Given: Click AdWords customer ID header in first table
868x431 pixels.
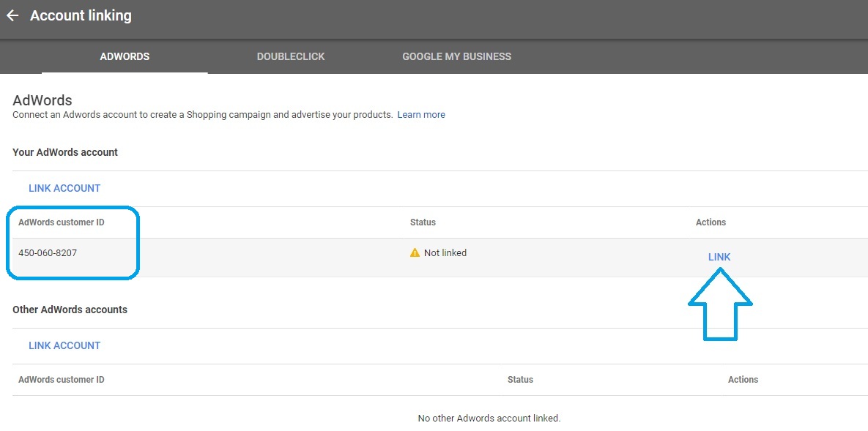Looking at the screenshot, I should click(x=62, y=222).
